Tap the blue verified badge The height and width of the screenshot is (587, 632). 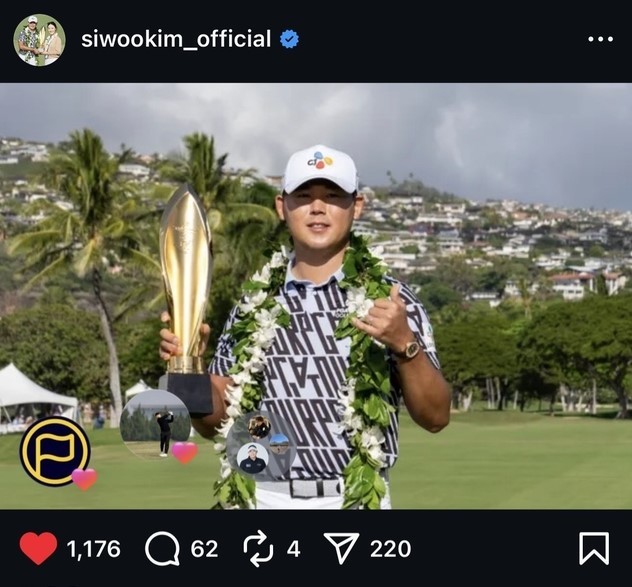289,40
